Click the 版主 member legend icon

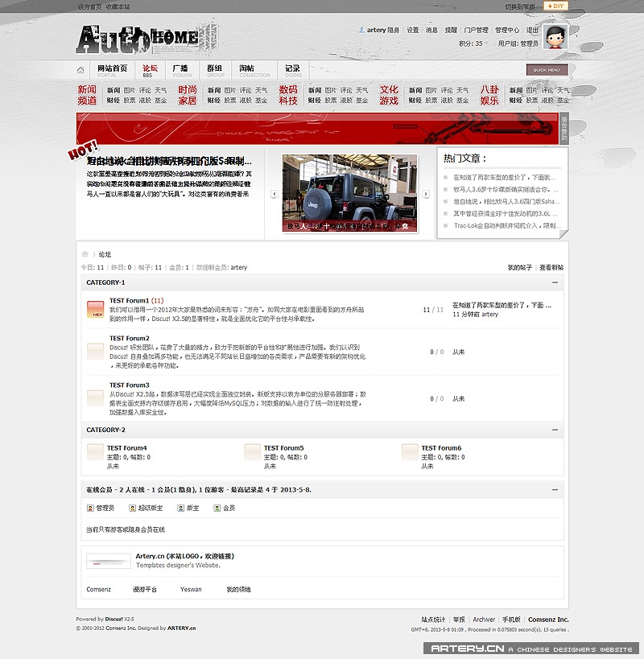click(181, 508)
